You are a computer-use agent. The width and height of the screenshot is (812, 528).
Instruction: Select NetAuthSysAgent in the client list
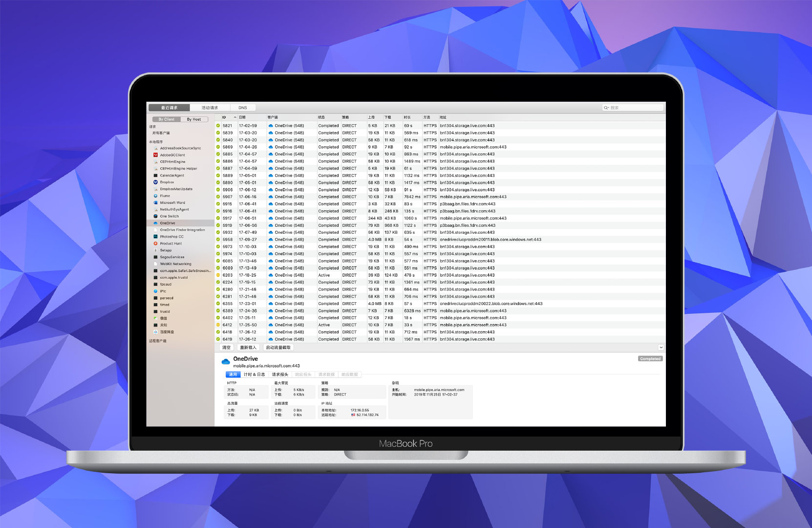(x=174, y=210)
